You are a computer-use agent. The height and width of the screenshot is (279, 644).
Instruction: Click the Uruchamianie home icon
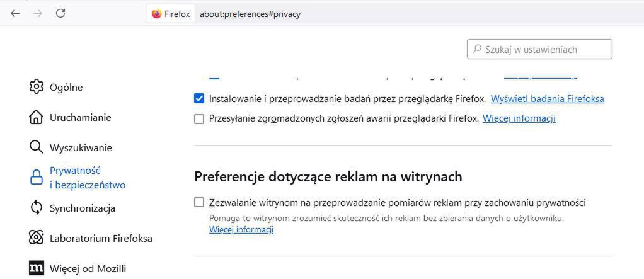37,117
